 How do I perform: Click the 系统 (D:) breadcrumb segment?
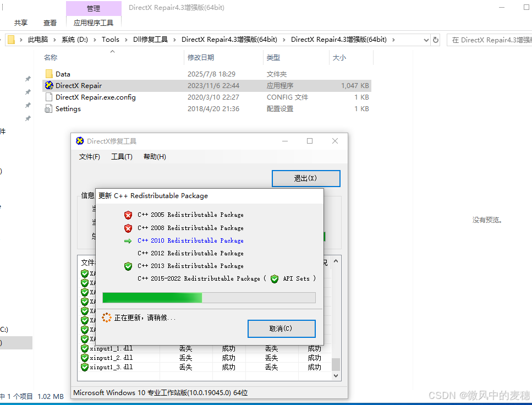click(75, 40)
